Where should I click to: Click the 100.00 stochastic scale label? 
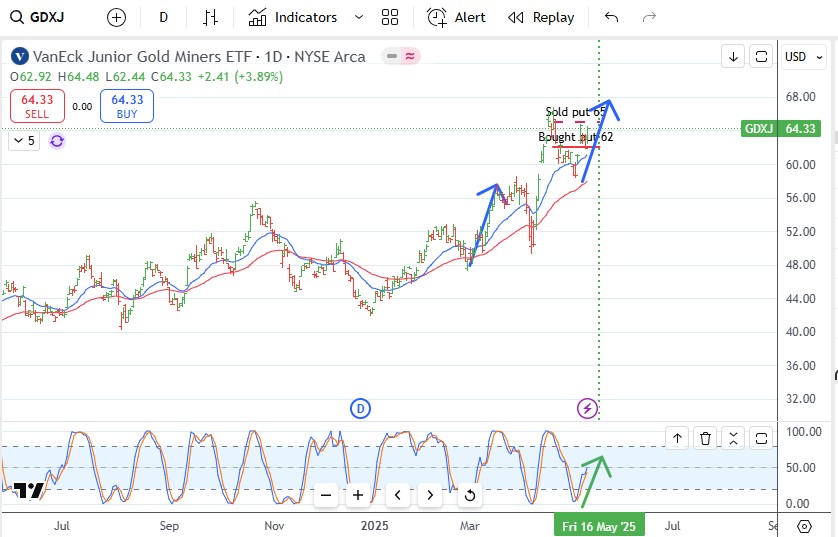(804, 432)
